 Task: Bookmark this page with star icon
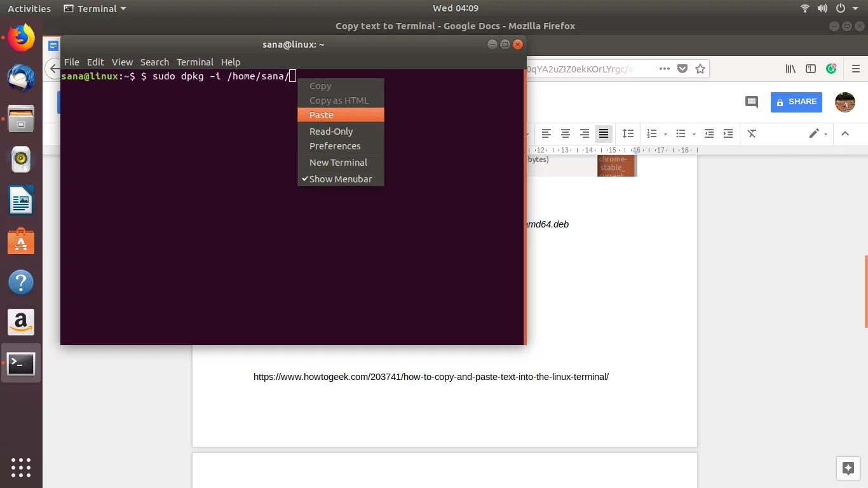point(700,69)
